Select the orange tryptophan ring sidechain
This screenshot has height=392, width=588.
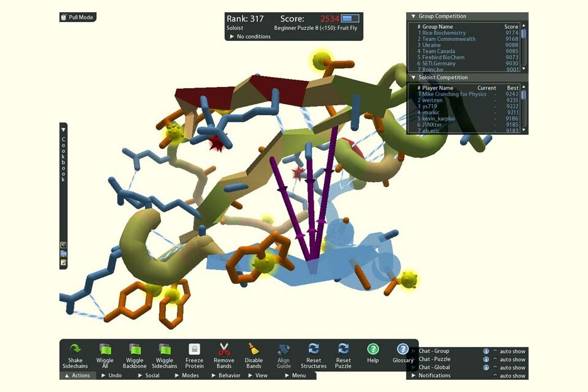pyautogui.click(x=258, y=259)
